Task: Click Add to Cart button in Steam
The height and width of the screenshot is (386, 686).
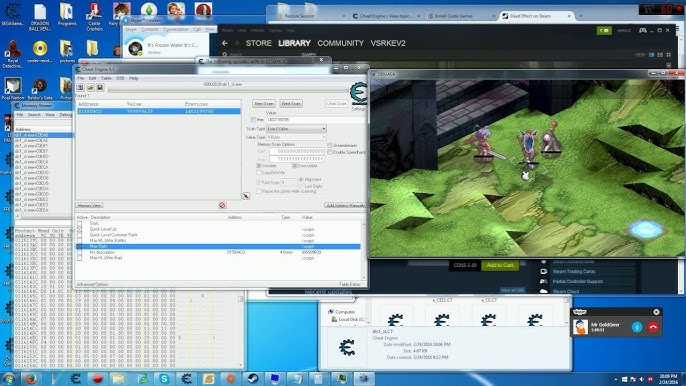Action: click(x=500, y=265)
